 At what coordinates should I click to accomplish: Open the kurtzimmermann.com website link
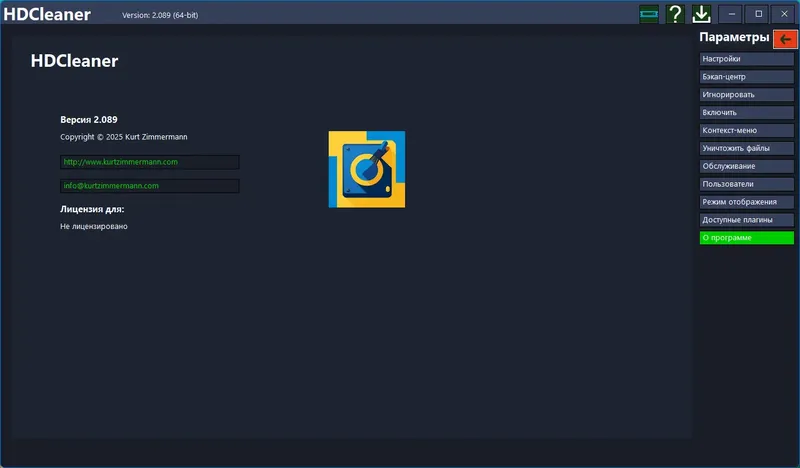(x=149, y=162)
